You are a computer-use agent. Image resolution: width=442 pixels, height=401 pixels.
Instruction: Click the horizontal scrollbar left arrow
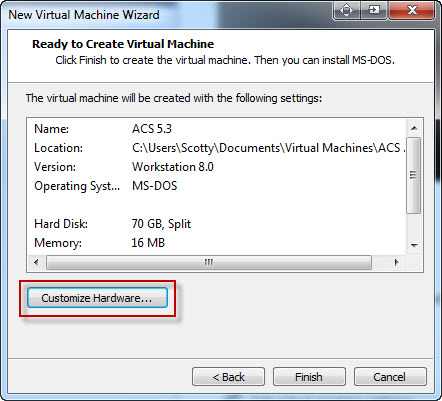click(36, 262)
